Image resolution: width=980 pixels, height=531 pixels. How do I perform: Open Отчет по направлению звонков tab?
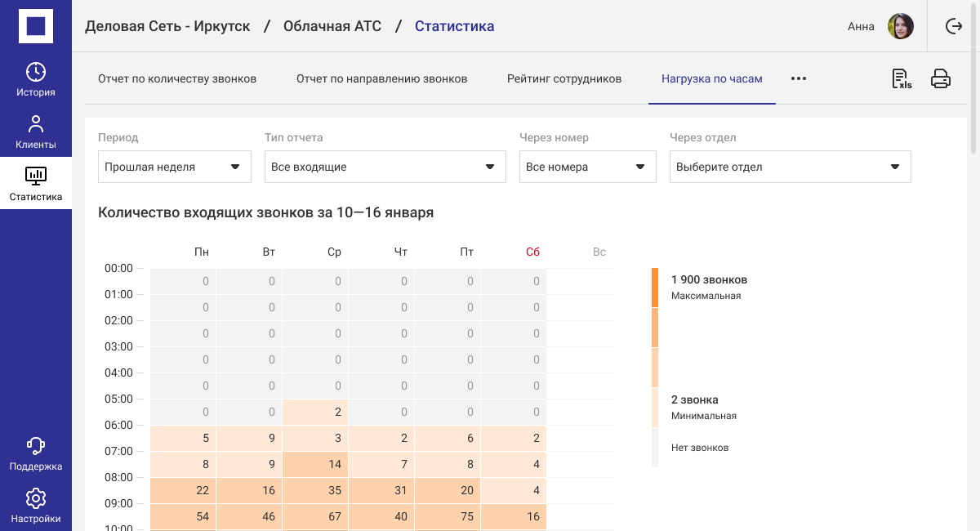click(x=381, y=78)
